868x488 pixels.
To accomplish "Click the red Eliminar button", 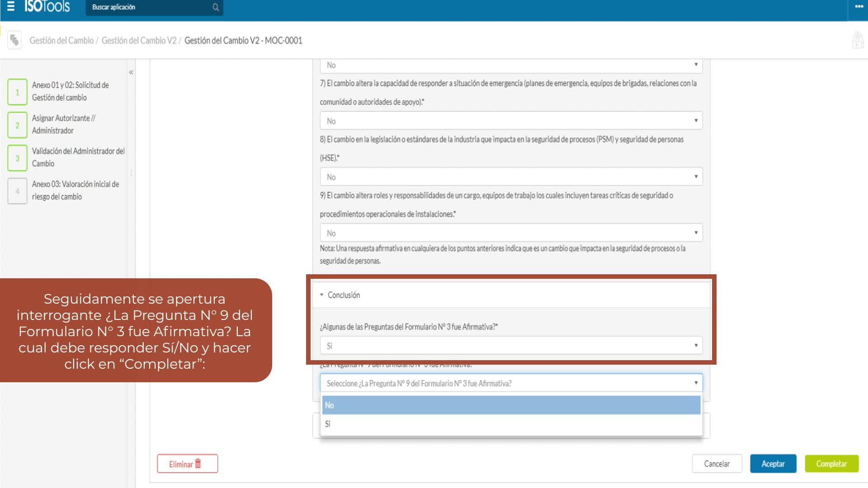I will tap(187, 464).
